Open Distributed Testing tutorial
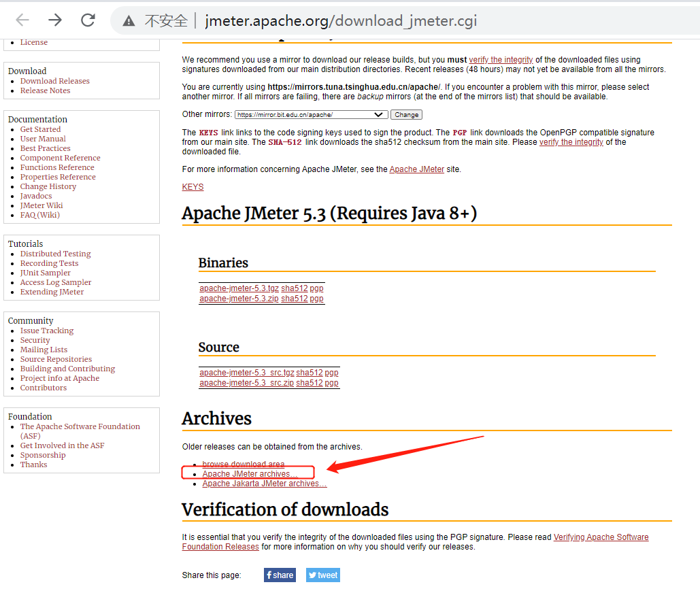The image size is (700, 591). (55, 254)
